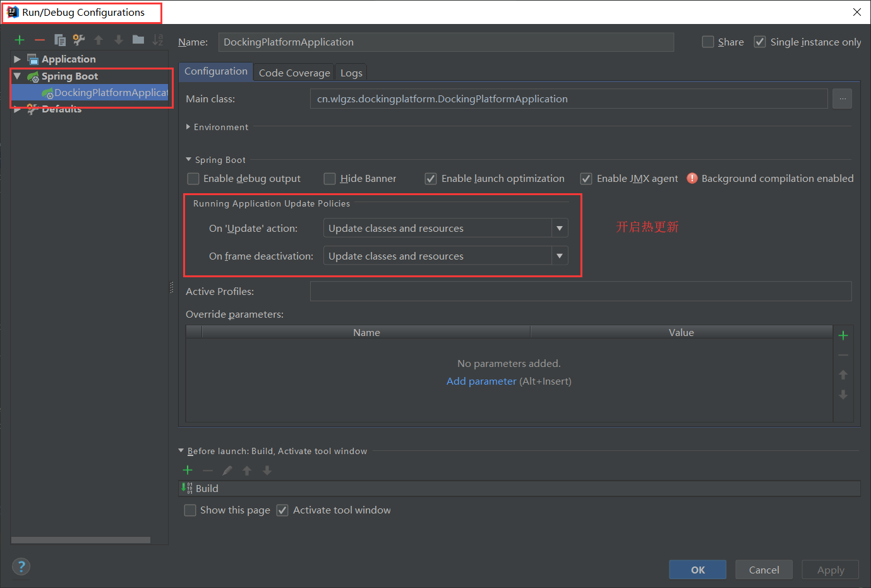The height and width of the screenshot is (588, 871).
Task: Switch to the Code Coverage tab
Action: coord(294,73)
